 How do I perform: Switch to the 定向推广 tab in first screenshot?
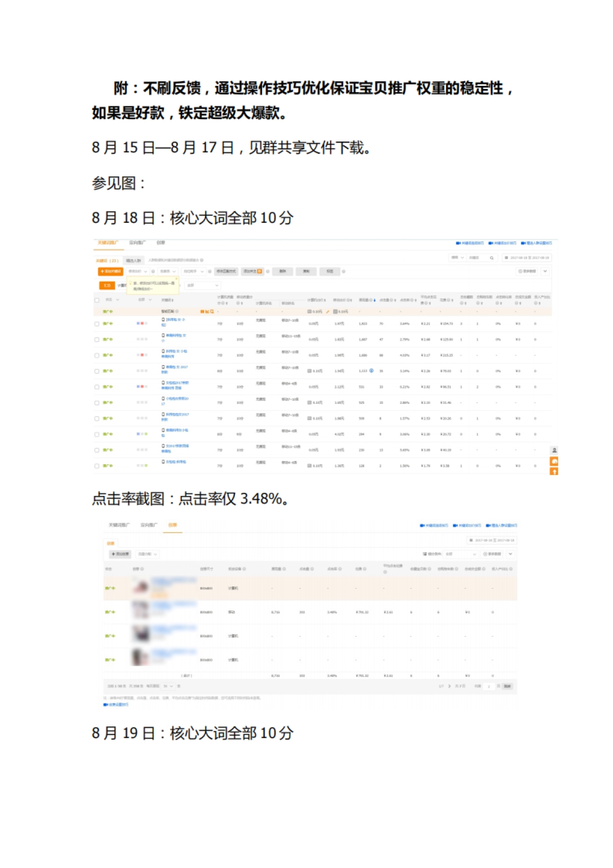[137, 243]
